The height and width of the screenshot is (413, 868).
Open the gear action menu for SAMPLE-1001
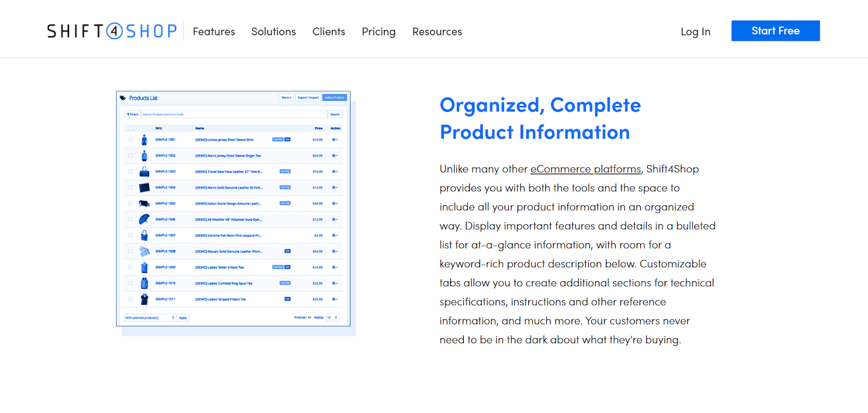(x=335, y=140)
